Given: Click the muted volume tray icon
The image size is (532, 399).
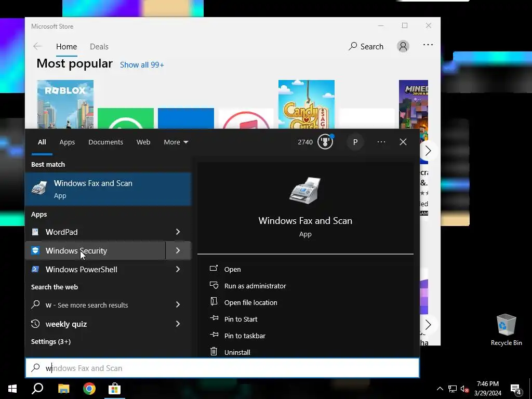Looking at the screenshot, I should [x=464, y=389].
